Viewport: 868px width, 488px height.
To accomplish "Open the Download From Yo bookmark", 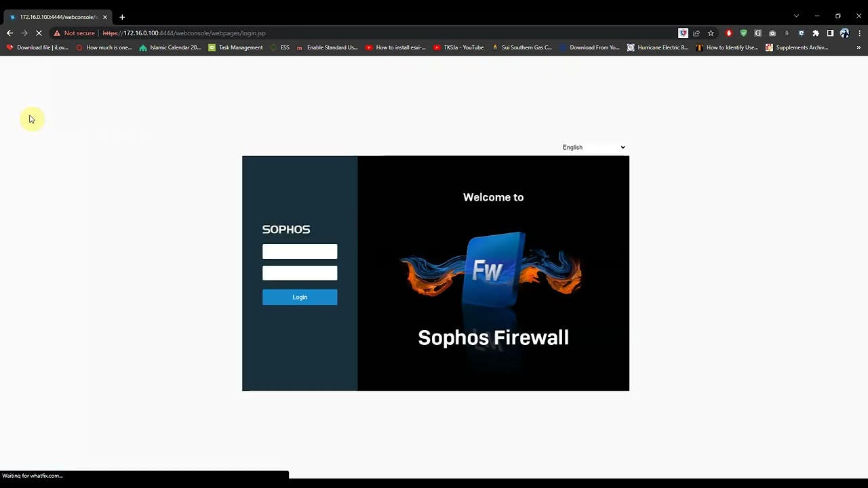I will pyautogui.click(x=589, y=47).
